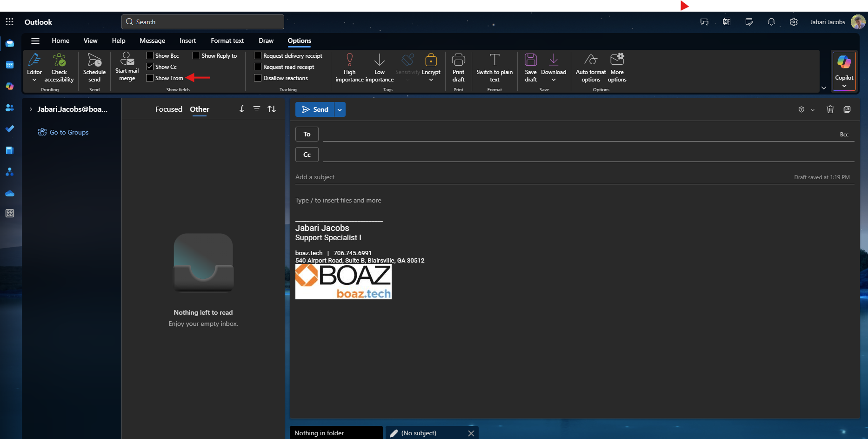
Task: Click the Schedule send icon
Action: 94,61
